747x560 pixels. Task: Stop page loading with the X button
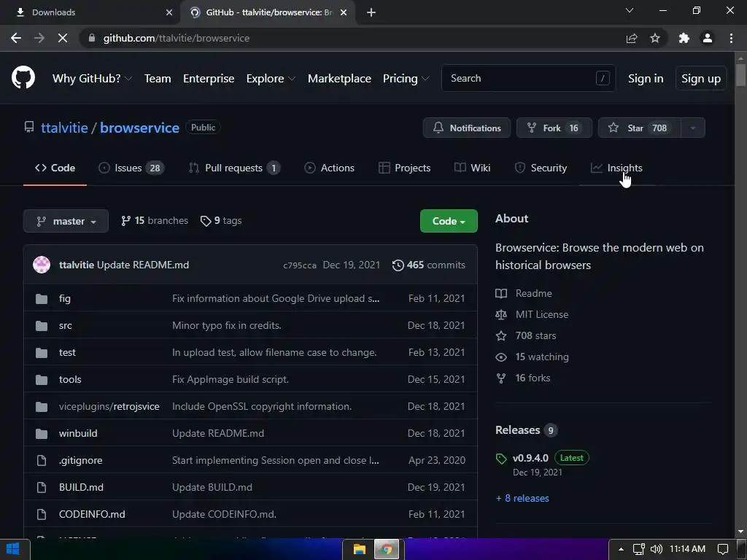tap(63, 38)
